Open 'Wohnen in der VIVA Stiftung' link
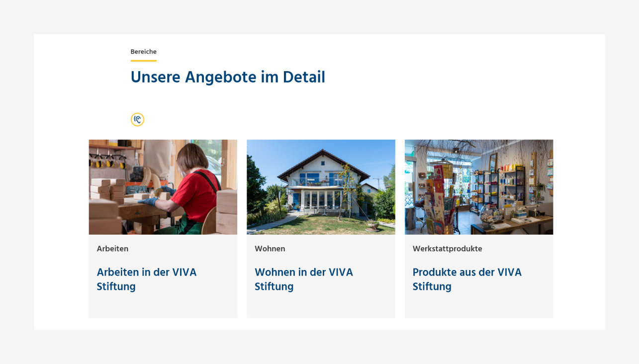This screenshot has width=639, height=364. pos(304,279)
